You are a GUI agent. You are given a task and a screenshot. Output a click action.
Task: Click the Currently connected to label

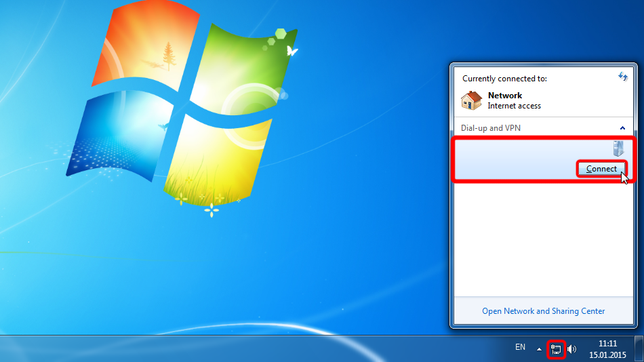click(x=504, y=79)
